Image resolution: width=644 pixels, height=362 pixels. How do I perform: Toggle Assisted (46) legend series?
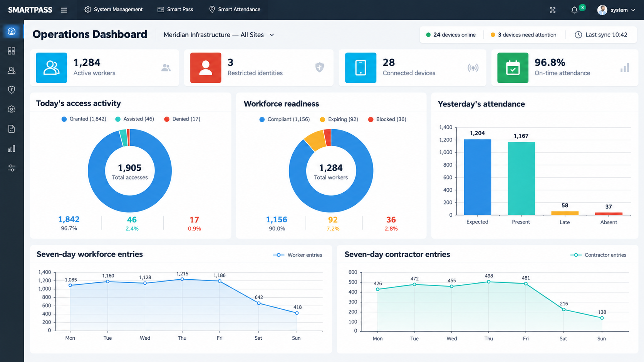(x=135, y=119)
